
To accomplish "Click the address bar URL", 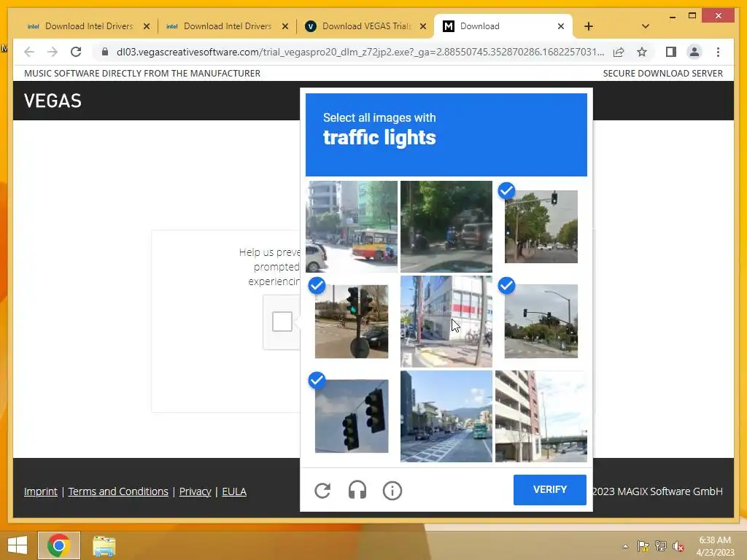I will coord(360,52).
